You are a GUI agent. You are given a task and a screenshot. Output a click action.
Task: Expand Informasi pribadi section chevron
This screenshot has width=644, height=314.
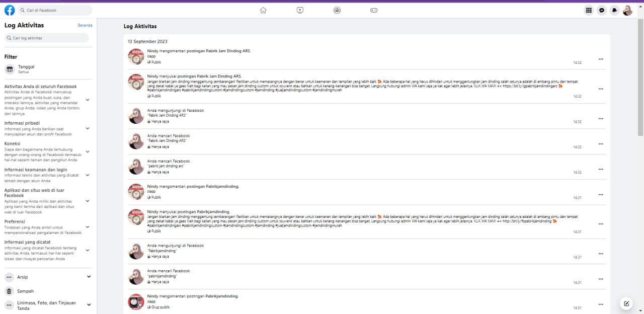(x=88, y=128)
